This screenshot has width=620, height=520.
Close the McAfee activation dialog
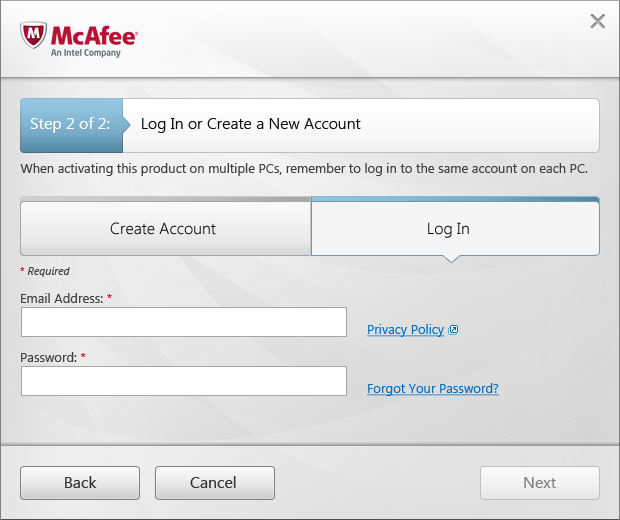597,21
